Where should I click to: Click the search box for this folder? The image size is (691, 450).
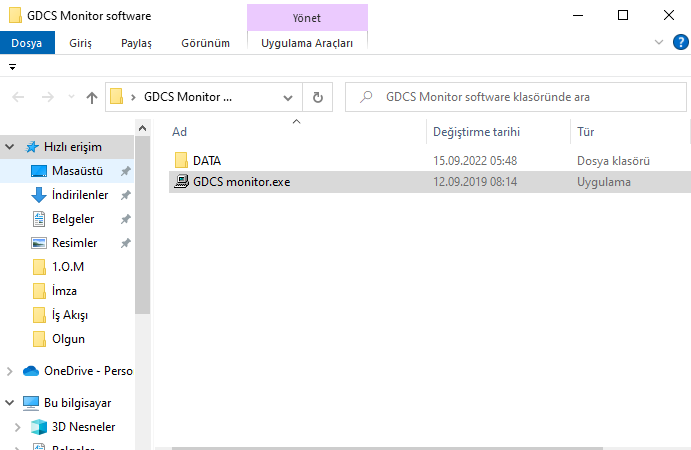coord(520,97)
